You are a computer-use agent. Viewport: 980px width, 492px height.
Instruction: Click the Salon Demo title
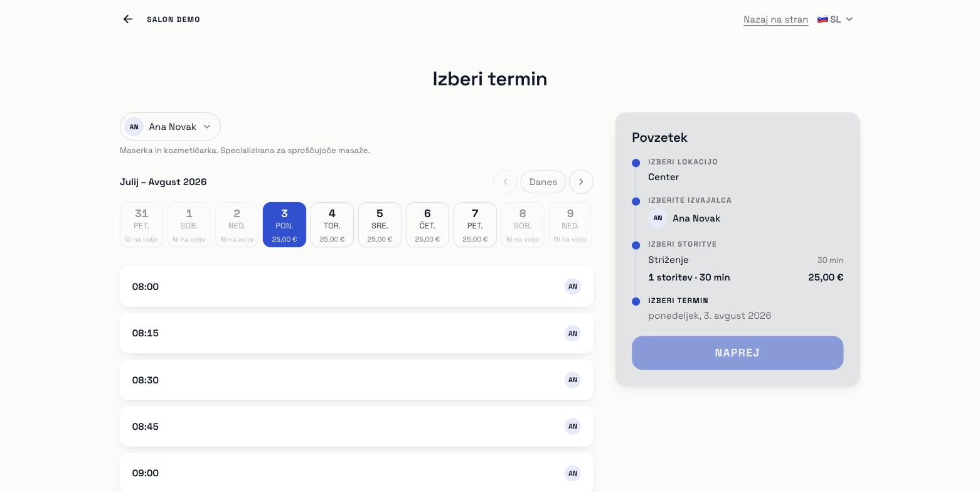(x=174, y=19)
